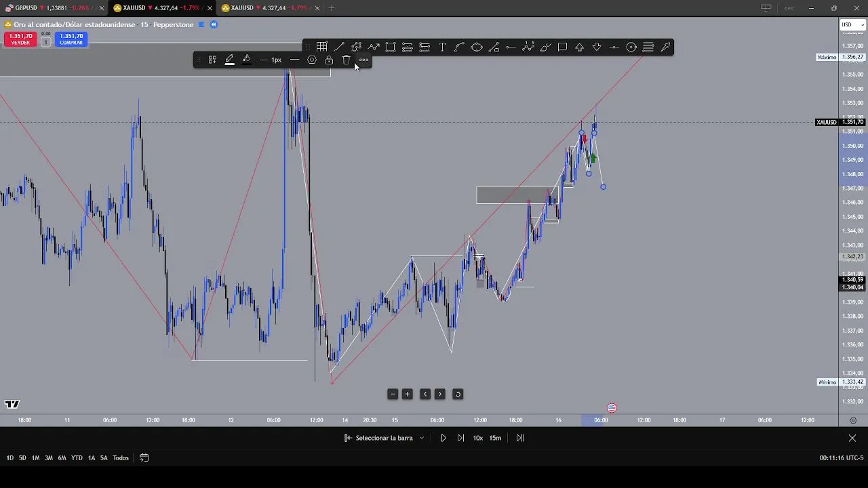The image size is (868, 488).
Task: Select the zigzag path tool
Action: pos(374,47)
